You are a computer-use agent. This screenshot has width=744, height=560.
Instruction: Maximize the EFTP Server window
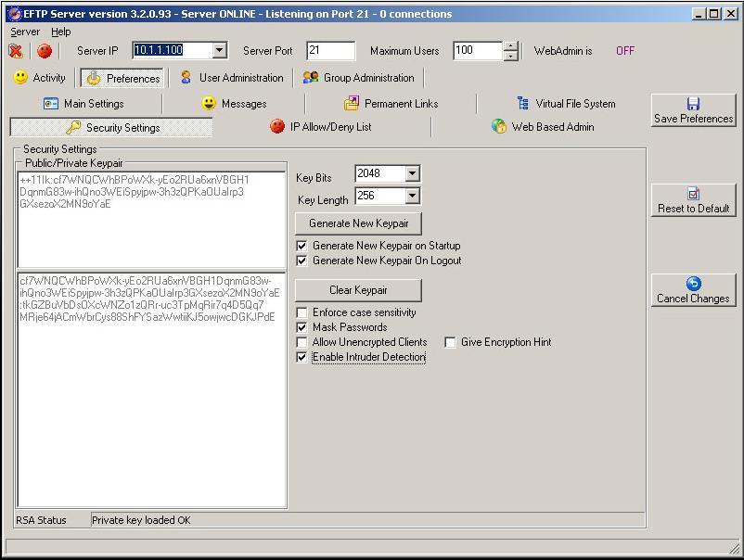pos(713,14)
